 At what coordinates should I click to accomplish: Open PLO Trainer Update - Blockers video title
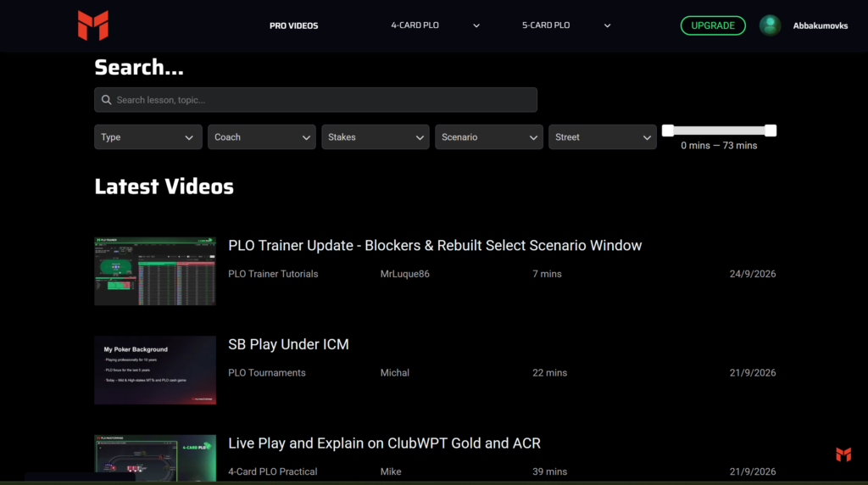pyautogui.click(x=435, y=245)
